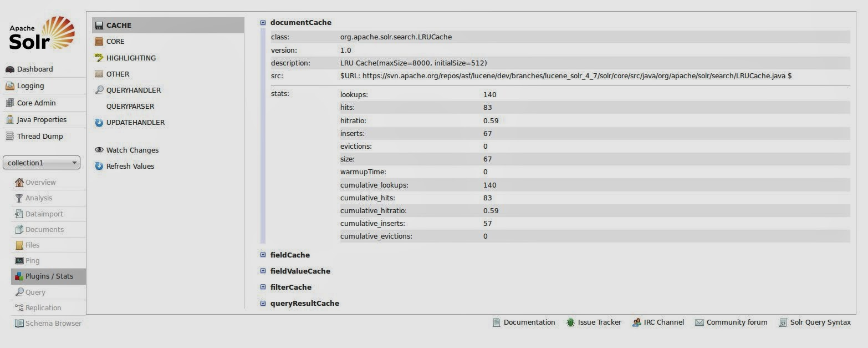Open the Schema Browser

(53, 323)
